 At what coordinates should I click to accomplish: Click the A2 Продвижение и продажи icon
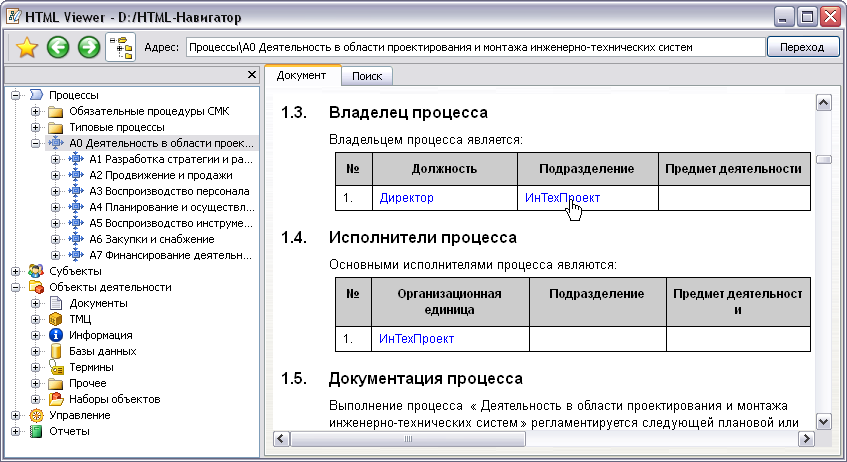(76, 175)
